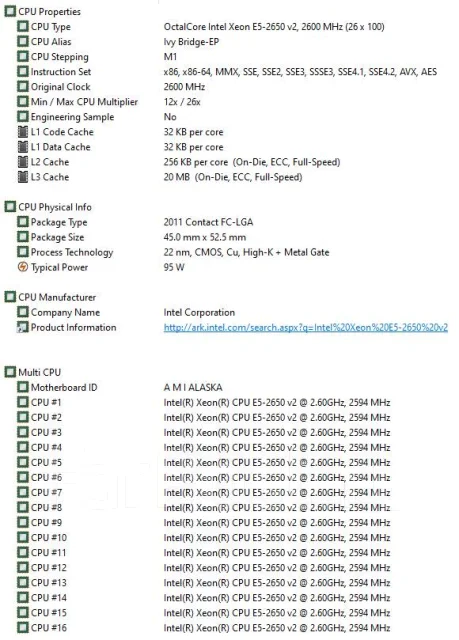This screenshot has height=640, width=459.
Task: Select the CPU #6 row label
Action: point(47,478)
